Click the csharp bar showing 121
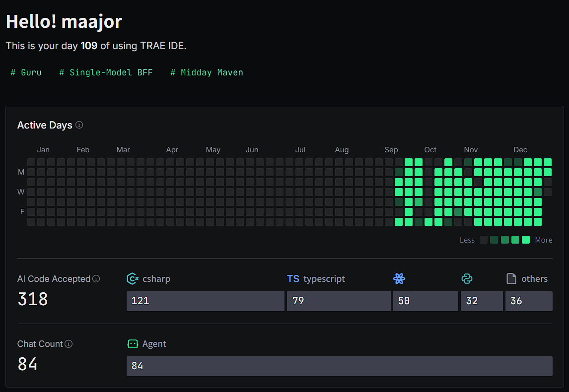This screenshot has width=569, height=392. point(206,301)
